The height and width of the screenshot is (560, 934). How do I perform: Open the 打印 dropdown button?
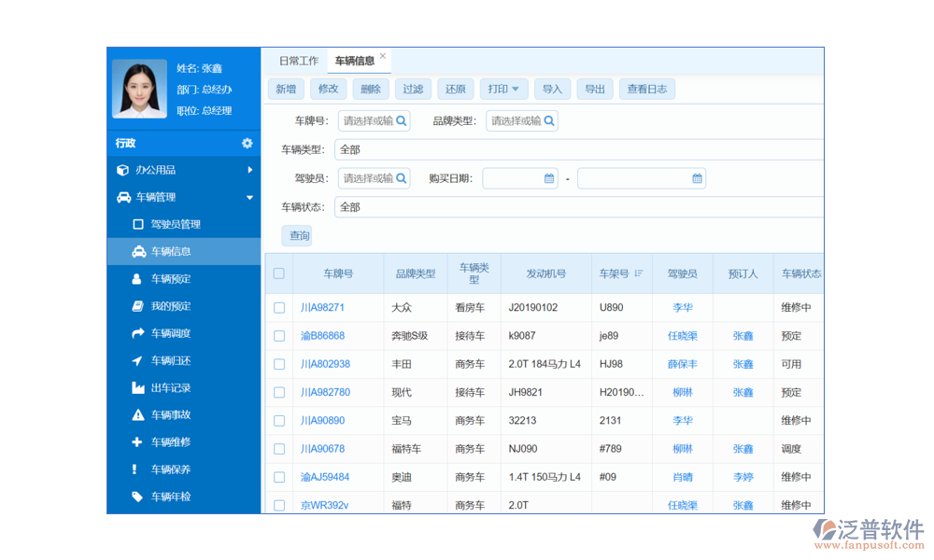(503, 90)
